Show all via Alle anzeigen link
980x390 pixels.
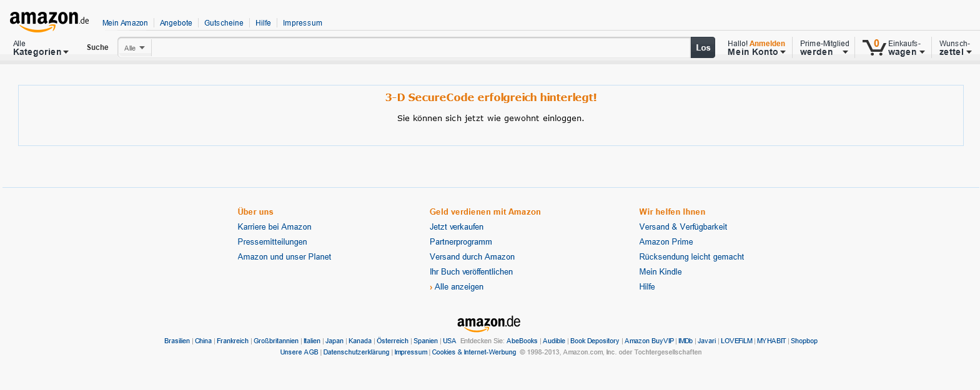pyautogui.click(x=458, y=287)
